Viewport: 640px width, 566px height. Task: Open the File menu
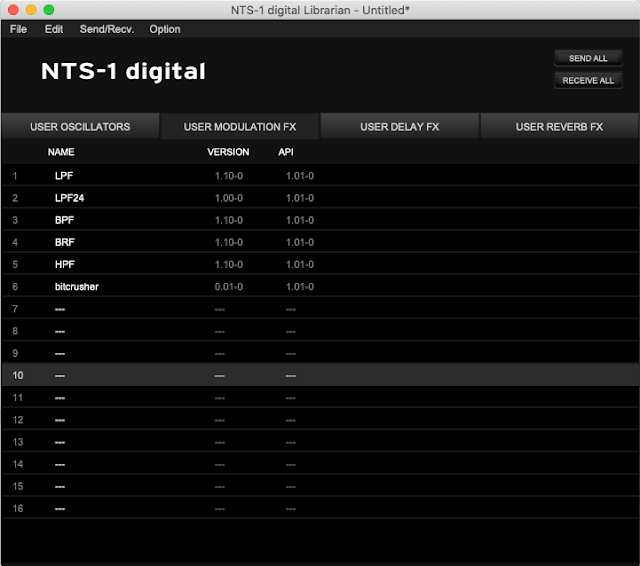18,29
